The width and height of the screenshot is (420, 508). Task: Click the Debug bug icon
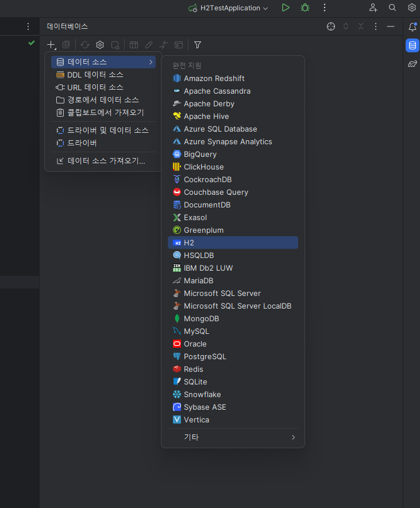click(x=305, y=8)
